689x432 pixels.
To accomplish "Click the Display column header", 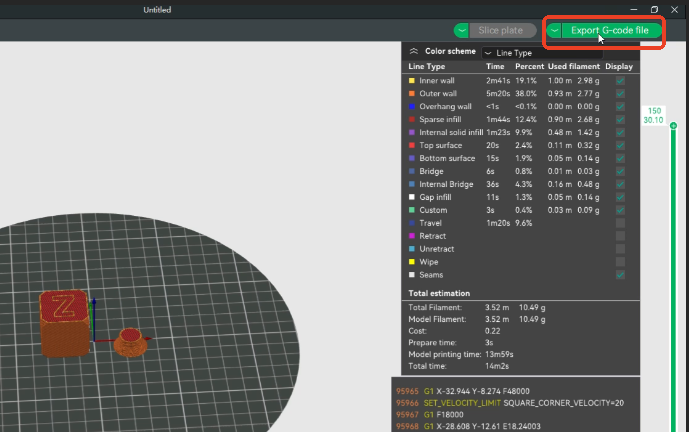I will (619, 66).
